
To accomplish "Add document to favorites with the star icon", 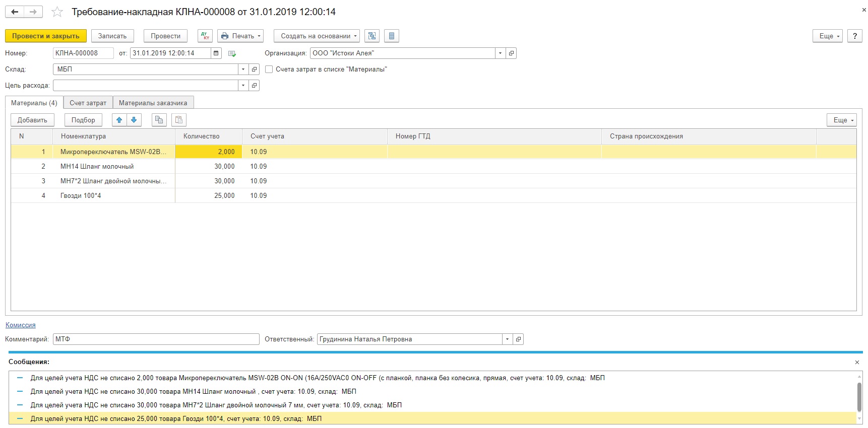I will [57, 12].
